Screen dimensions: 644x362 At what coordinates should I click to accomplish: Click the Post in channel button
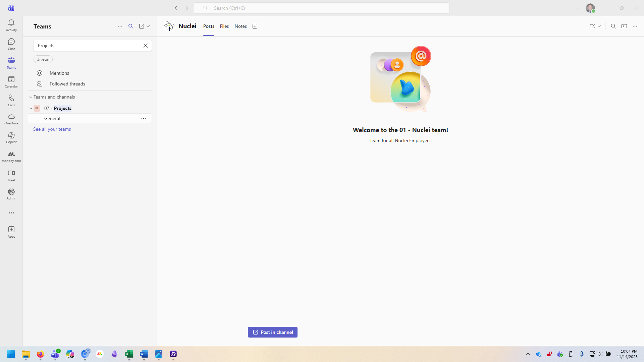point(272,332)
